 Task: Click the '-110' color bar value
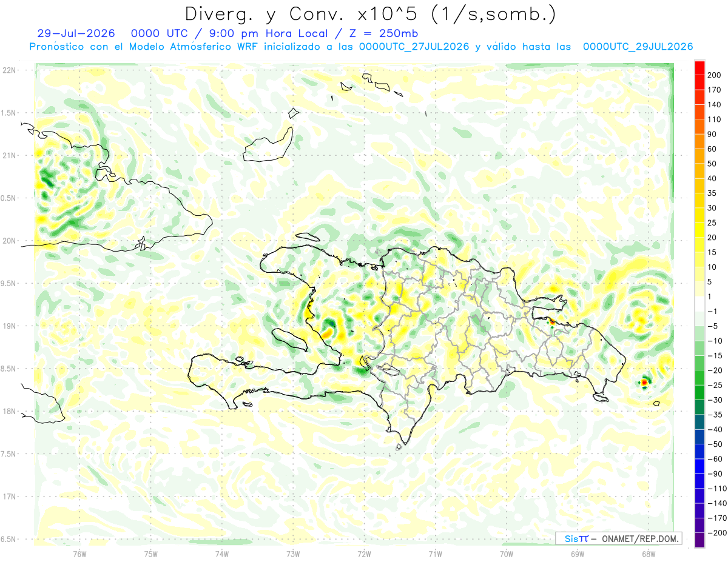[718, 489]
